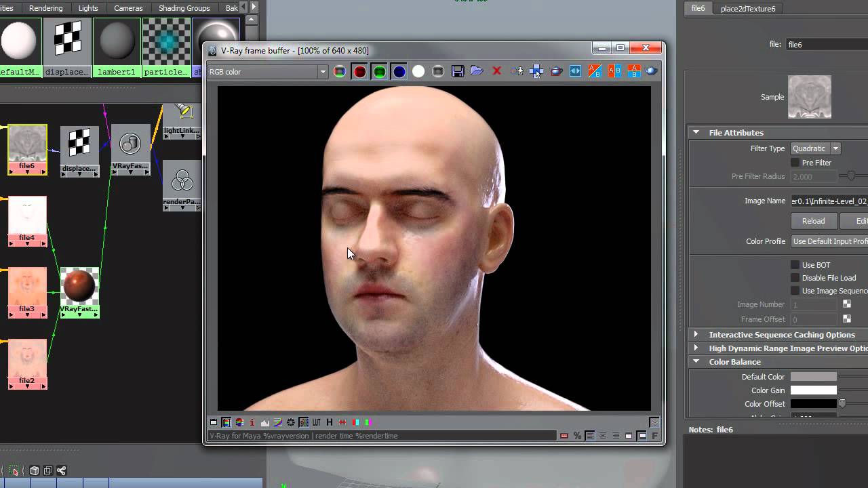Check Disable File Load option
Image resolution: width=868 pixels, height=488 pixels.
[795, 278]
